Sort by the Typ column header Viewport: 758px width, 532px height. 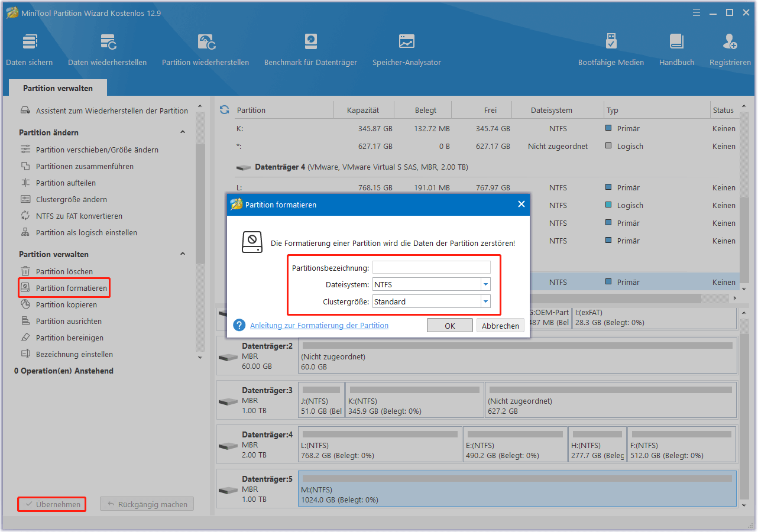pyautogui.click(x=612, y=110)
